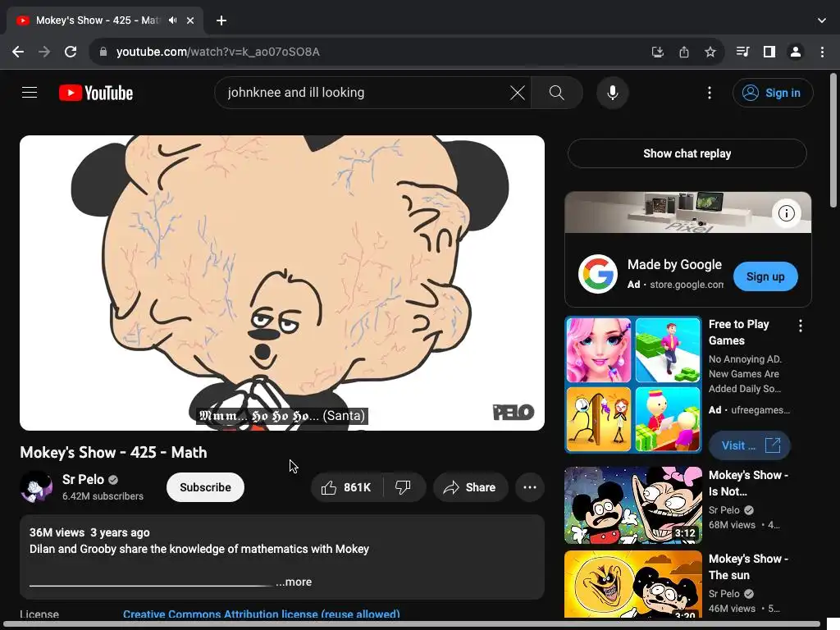Open Chrome side panel

click(769, 52)
